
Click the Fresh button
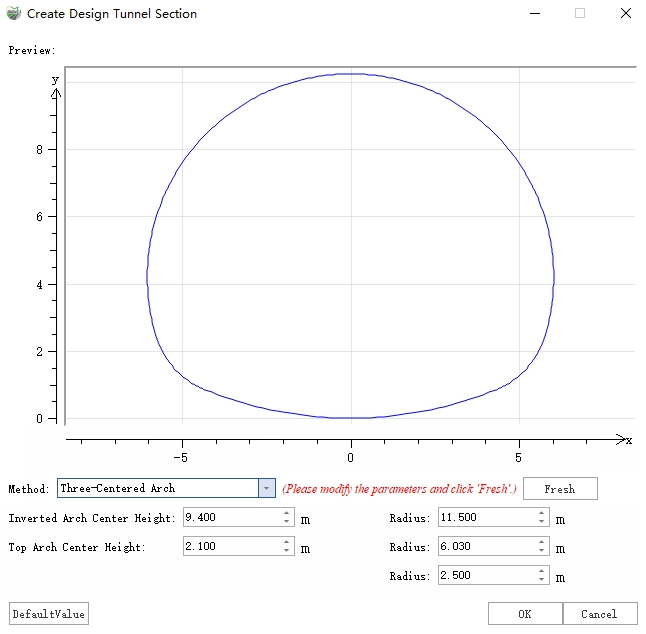[x=560, y=489]
